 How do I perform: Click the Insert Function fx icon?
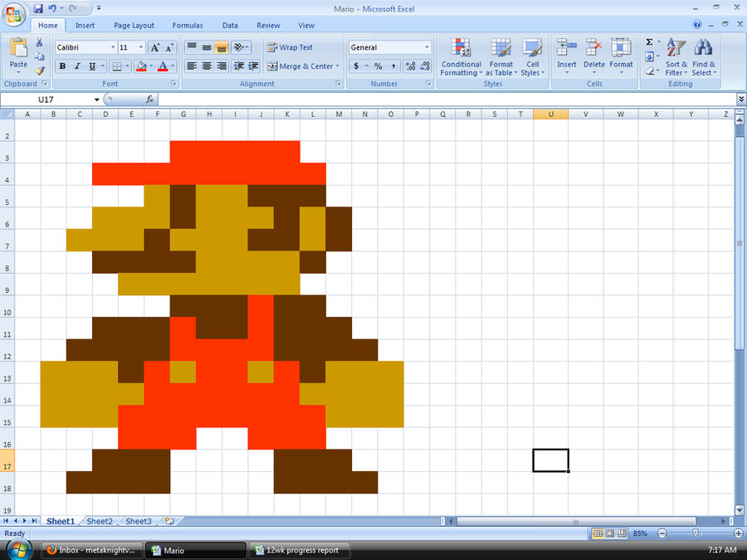click(150, 99)
